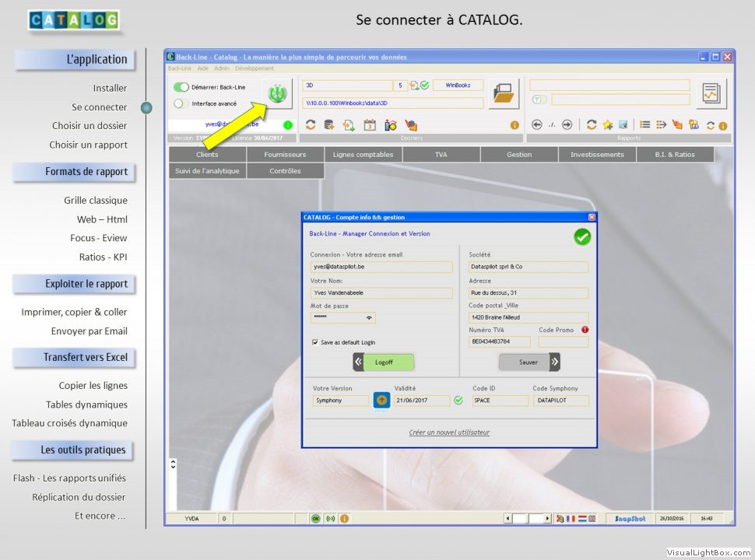755x560 pixels.
Task: Click the spinner arrows at workspace left edge
Action: [x=173, y=464]
